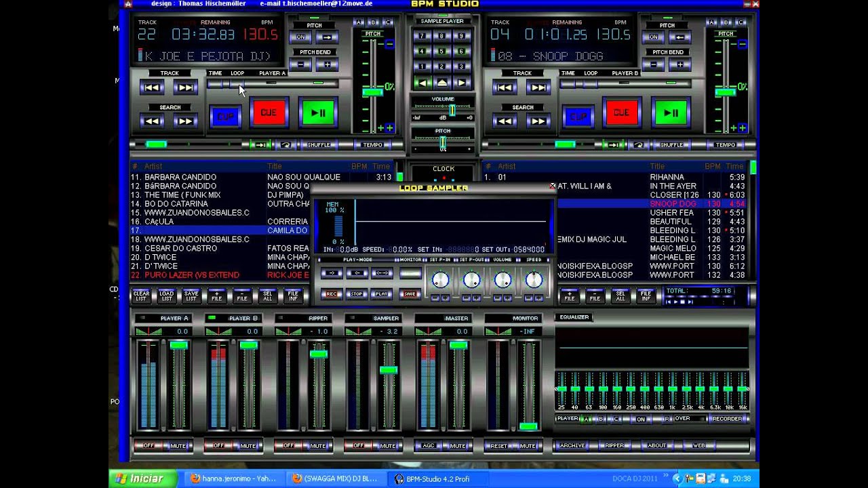This screenshot has height=488, width=868.
Task: Click the Sampler channel volume fader
Action: tap(389, 369)
